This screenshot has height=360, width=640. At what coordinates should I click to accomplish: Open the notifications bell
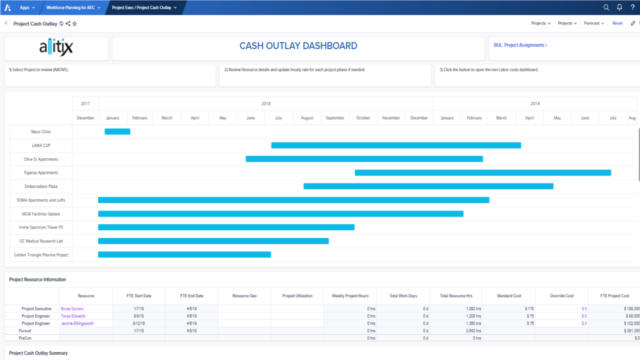coord(619,7)
